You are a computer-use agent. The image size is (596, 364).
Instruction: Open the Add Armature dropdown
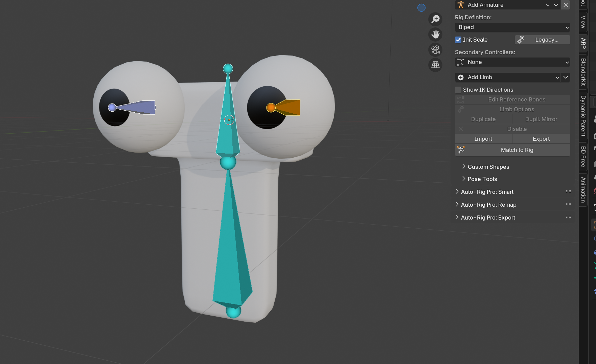[x=503, y=5]
